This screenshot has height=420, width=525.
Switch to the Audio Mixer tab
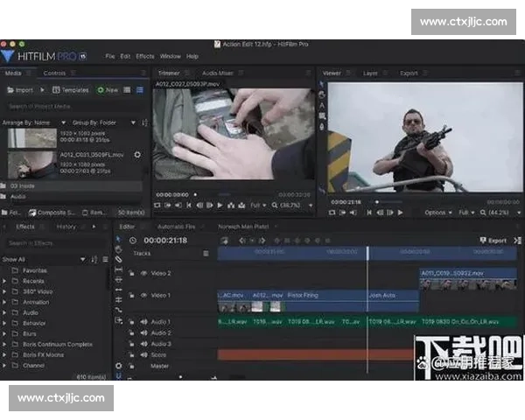point(216,73)
